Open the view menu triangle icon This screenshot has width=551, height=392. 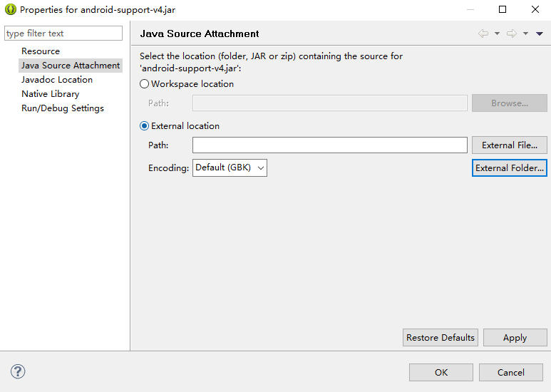tap(540, 33)
